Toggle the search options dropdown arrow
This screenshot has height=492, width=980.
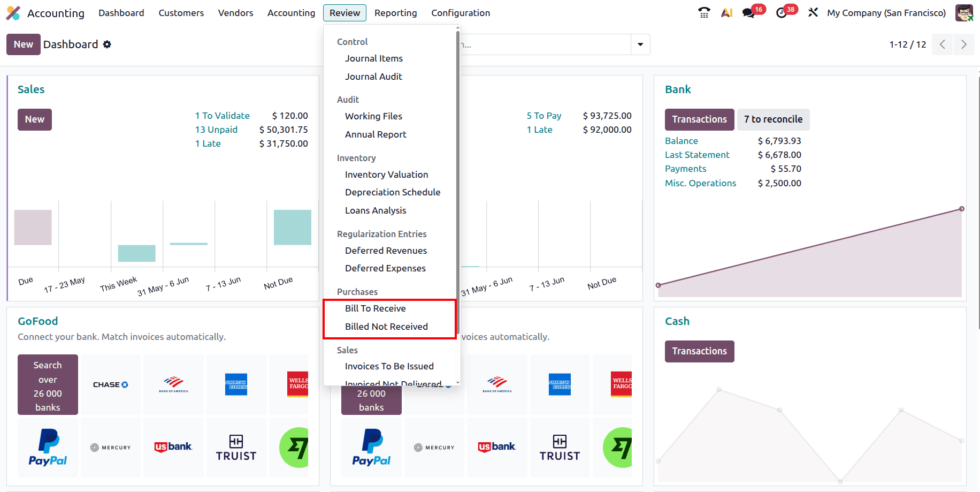tap(640, 44)
